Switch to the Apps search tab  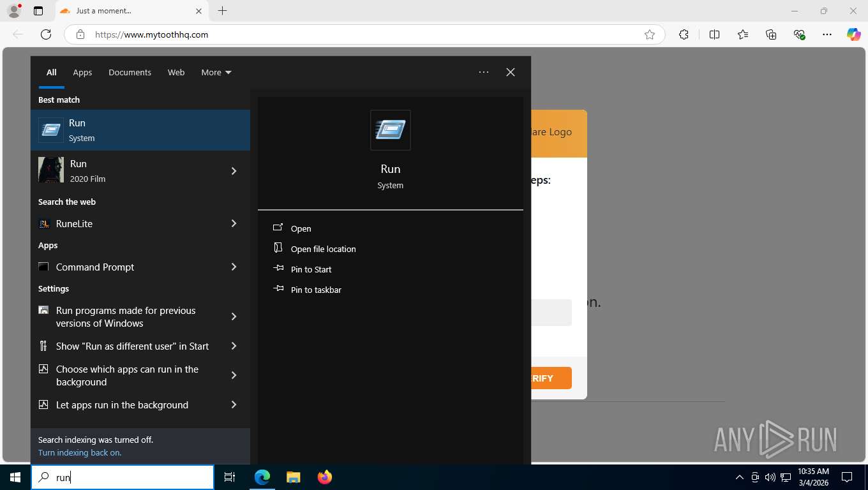coord(82,72)
